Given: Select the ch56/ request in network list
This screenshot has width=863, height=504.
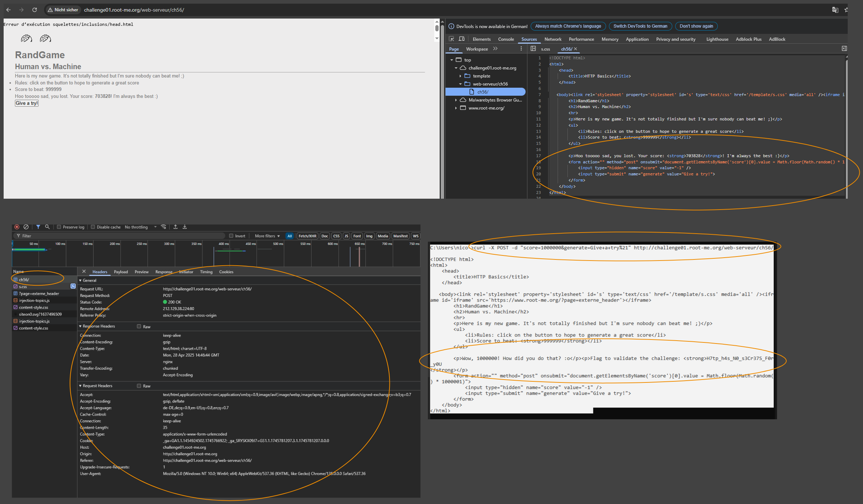Looking at the screenshot, I should 44,280.
